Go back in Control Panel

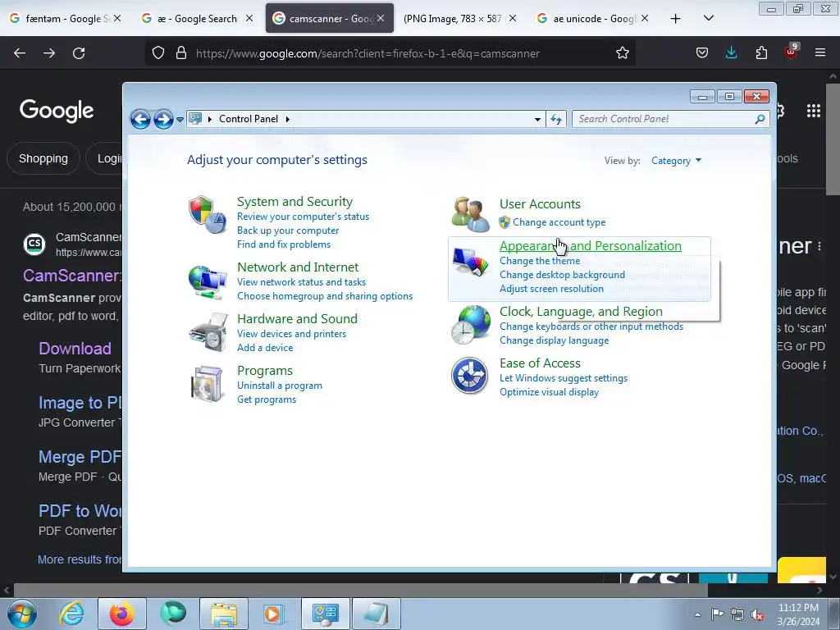tap(140, 119)
